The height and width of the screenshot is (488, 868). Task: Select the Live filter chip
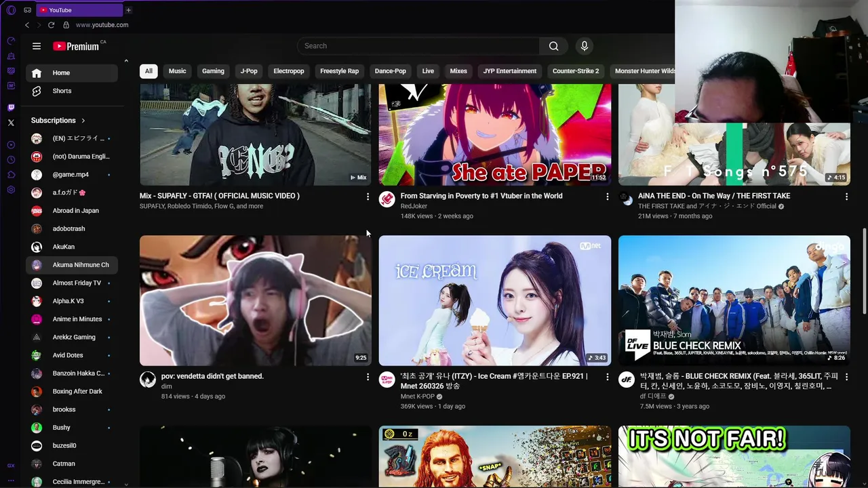click(x=428, y=71)
